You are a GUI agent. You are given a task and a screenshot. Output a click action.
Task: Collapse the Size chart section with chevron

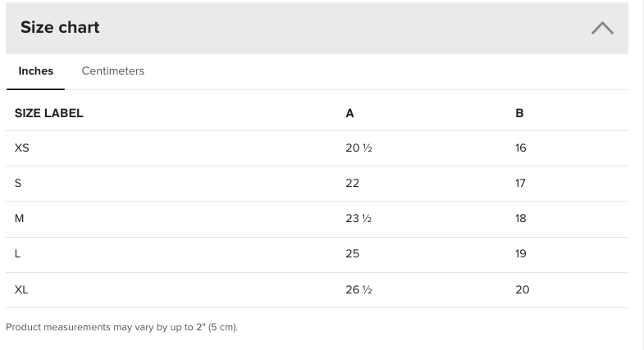[602, 29]
